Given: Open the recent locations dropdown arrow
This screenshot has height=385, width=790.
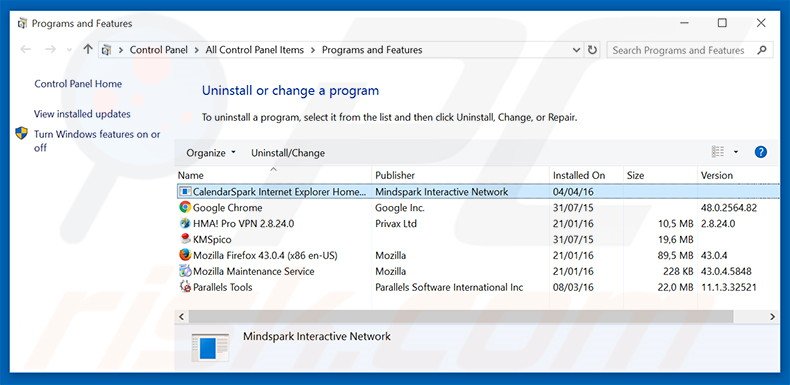Looking at the screenshot, I should point(70,50).
